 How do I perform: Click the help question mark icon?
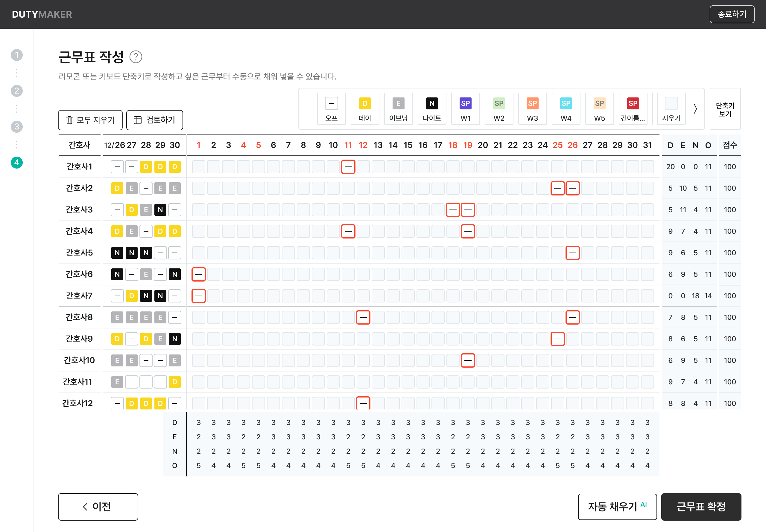tap(136, 57)
